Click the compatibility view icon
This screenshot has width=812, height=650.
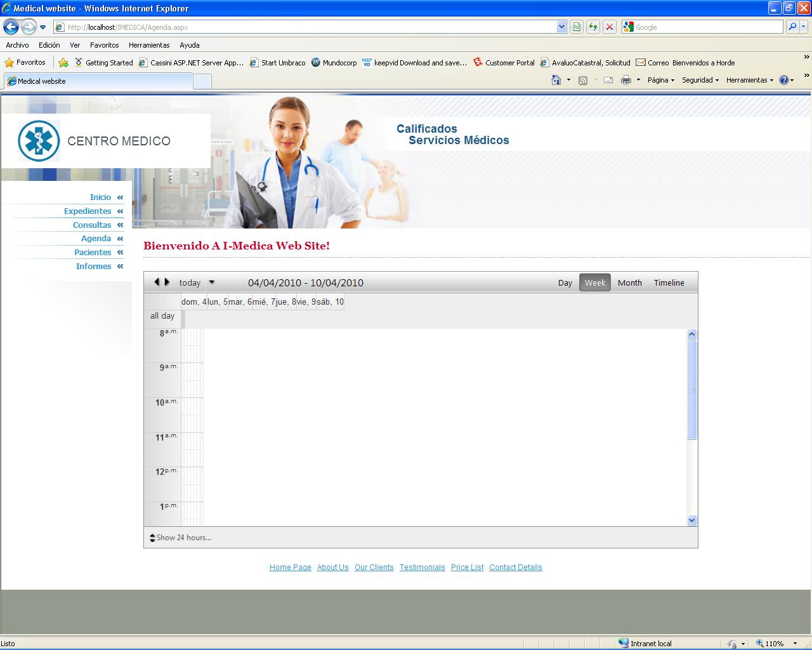point(577,27)
